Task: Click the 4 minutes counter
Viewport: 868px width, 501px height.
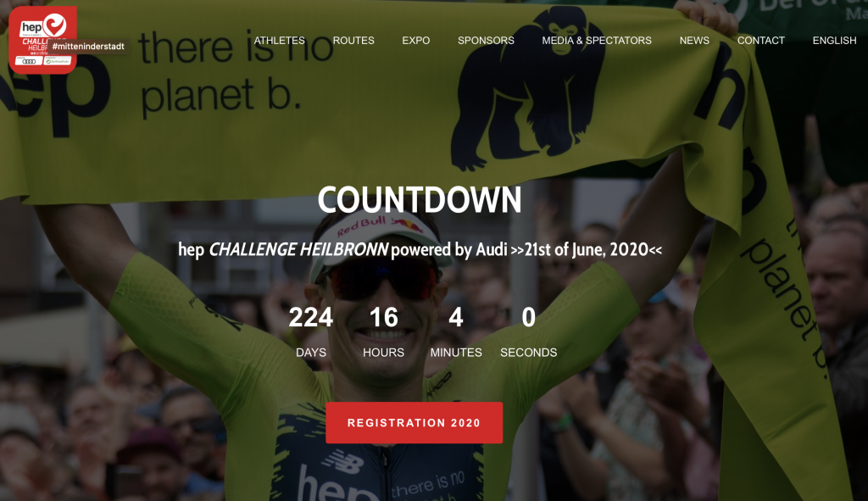Action: click(x=455, y=317)
